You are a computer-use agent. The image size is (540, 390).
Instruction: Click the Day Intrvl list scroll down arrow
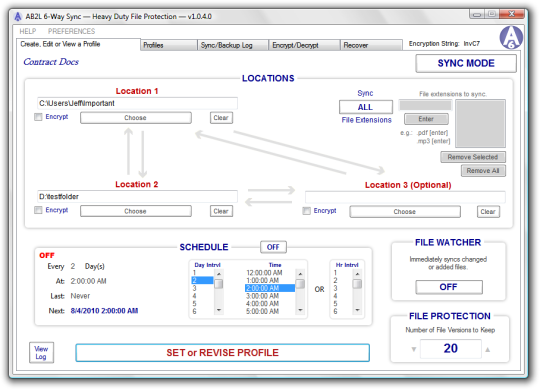click(x=219, y=310)
